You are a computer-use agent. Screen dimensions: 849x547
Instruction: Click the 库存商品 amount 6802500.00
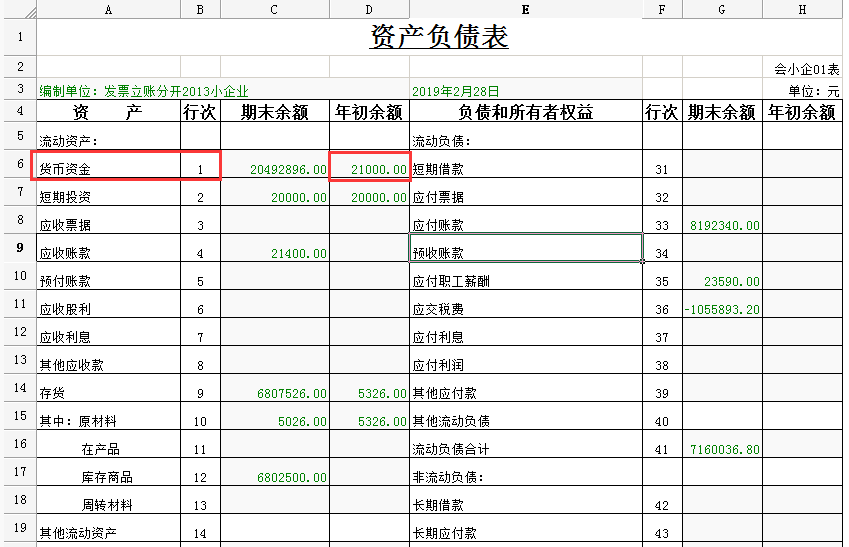click(275, 477)
